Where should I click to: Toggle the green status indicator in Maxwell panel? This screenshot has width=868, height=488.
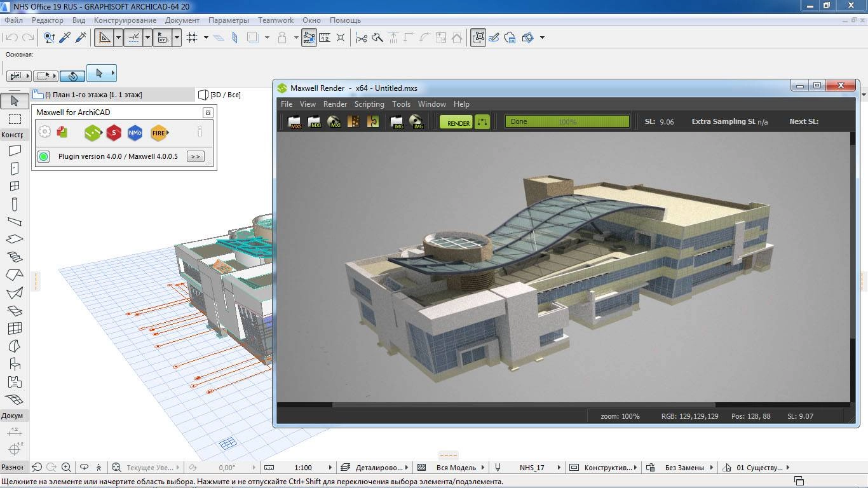pos(44,156)
